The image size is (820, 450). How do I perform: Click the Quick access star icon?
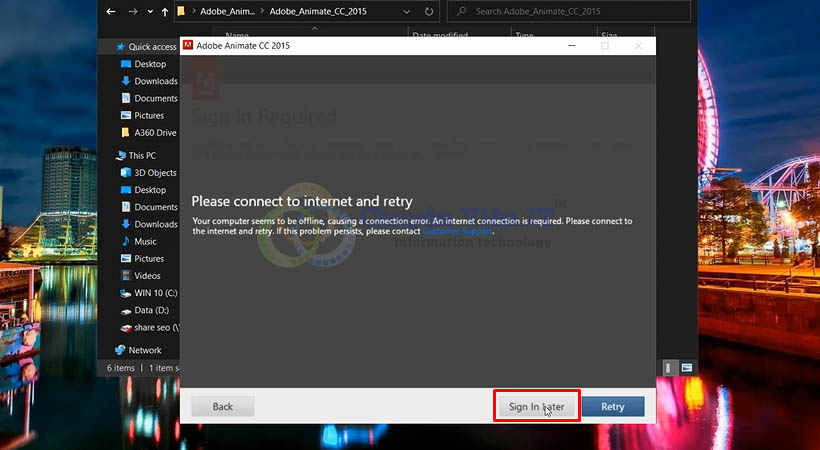coord(120,47)
